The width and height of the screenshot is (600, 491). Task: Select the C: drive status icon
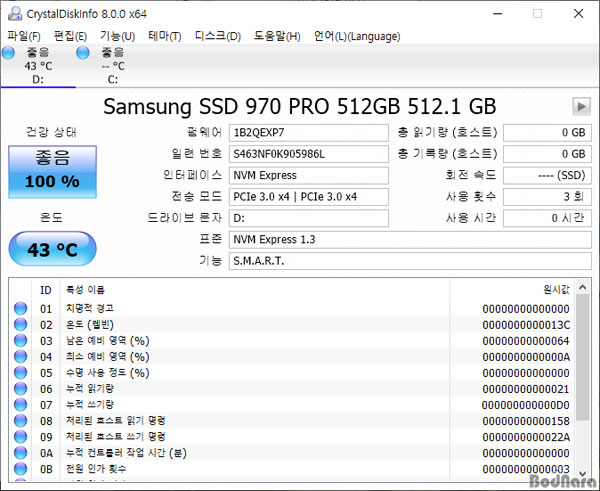click(83, 53)
